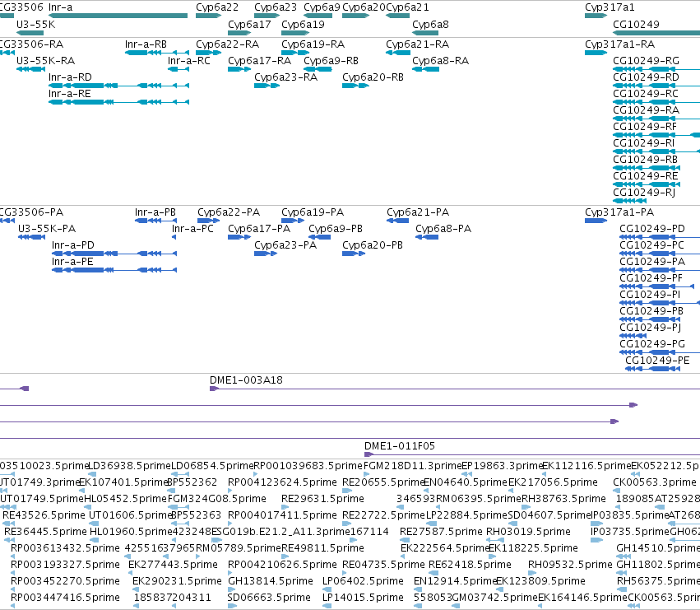Viewport: 700px width, 610px height.
Task: Click EST RE29631.5prime
Action: pos(284,507)
